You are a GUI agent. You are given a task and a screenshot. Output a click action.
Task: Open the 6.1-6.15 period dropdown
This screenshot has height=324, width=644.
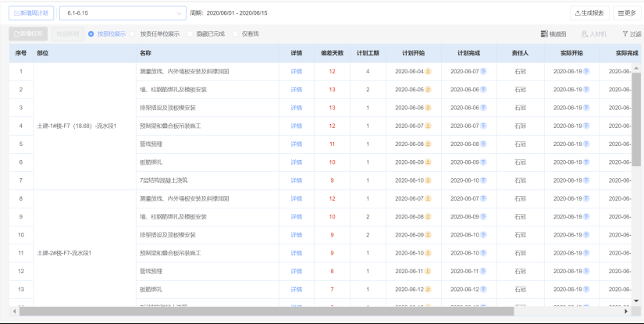pos(123,13)
